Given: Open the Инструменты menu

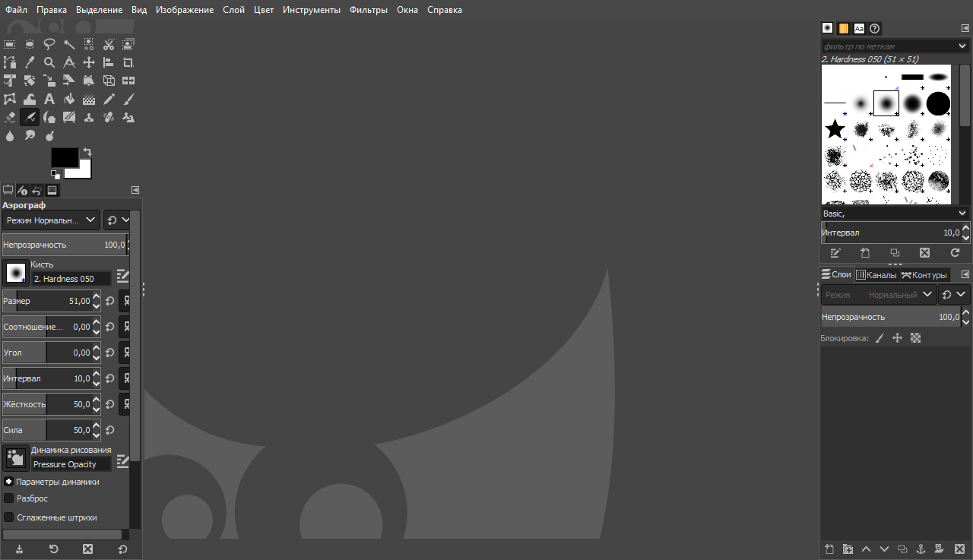Looking at the screenshot, I should tap(312, 10).
